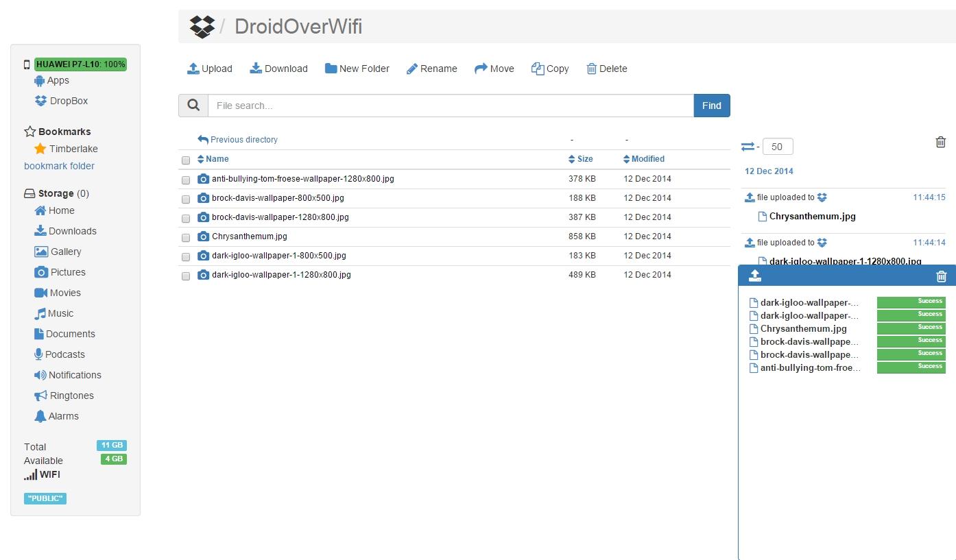This screenshot has height=560, width=956.
Task: Click 11:44:15 timestamp in activity log
Action: click(929, 197)
